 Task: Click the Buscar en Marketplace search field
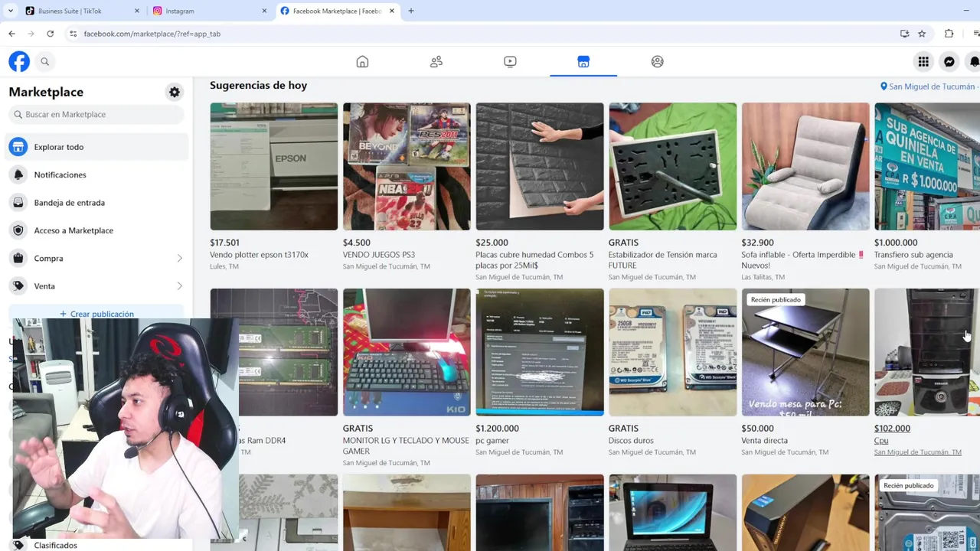pos(96,115)
